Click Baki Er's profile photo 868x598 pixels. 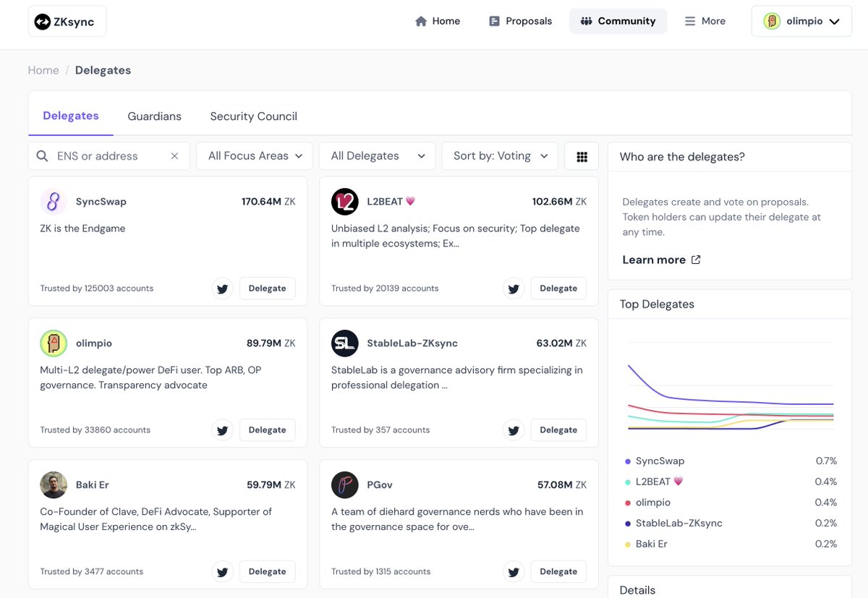click(54, 485)
